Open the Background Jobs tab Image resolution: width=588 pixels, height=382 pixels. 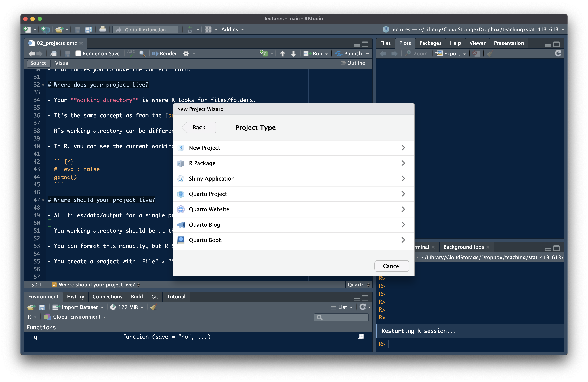(x=463, y=247)
